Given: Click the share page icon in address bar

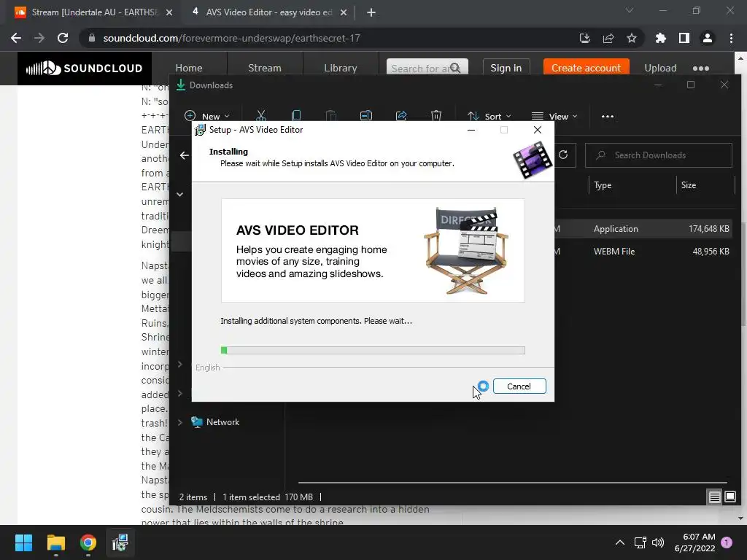Looking at the screenshot, I should click(x=608, y=38).
